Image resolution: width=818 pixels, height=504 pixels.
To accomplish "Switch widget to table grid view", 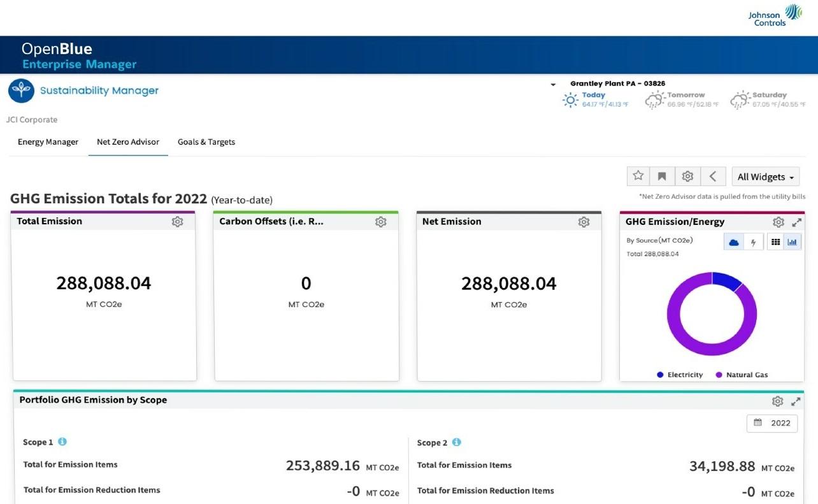I will point(775,242).
